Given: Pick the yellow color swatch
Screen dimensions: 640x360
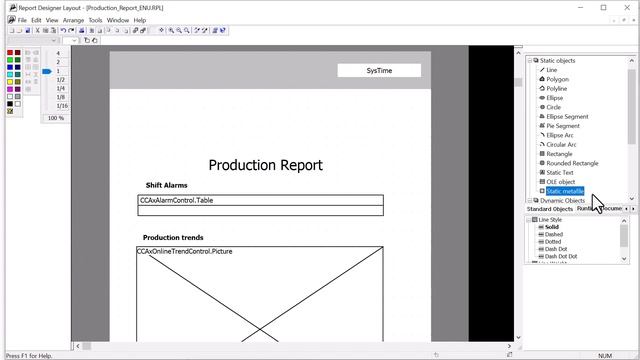Looking at the screenshot, I should click(10, 82).
